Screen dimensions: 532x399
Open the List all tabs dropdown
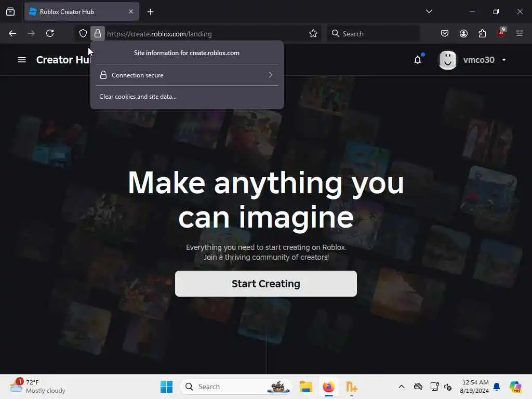coord(429,11)
